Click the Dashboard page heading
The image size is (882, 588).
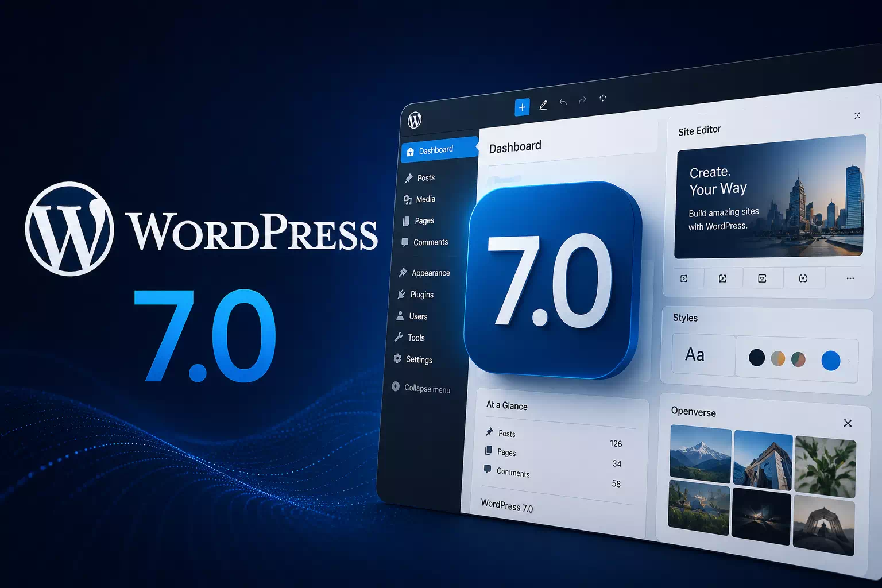[x=515, y=147]
